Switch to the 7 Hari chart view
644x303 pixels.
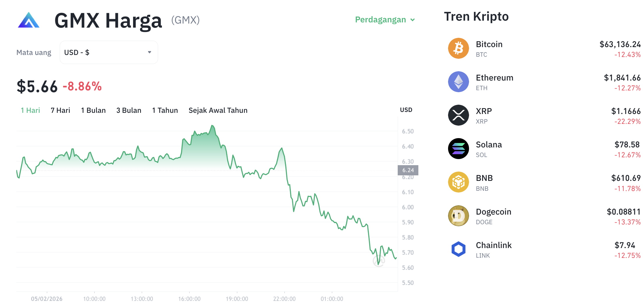[x=60, y=110]
